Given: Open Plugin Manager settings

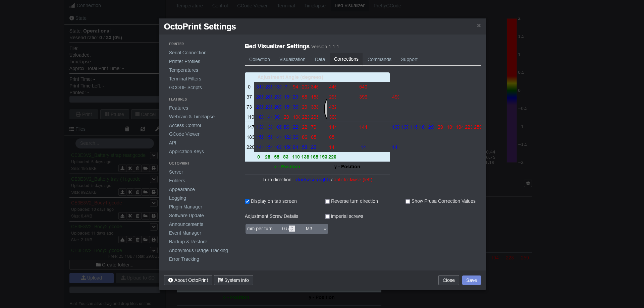Looking at the screenshot, I should click(185, 207).
